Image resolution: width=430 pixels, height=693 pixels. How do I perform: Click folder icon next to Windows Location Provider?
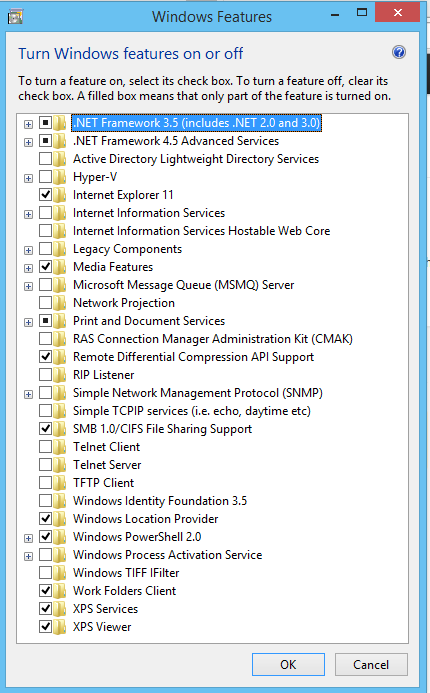[60, 519]
